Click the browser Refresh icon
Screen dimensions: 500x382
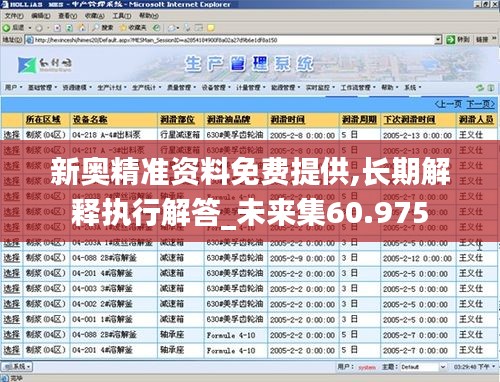(x=69, y=28)
